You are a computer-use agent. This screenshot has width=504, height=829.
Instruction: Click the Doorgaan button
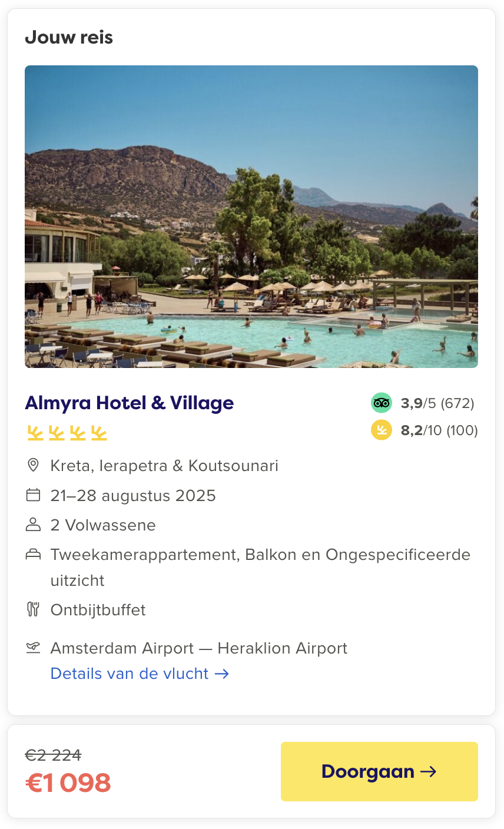point(379,771)
